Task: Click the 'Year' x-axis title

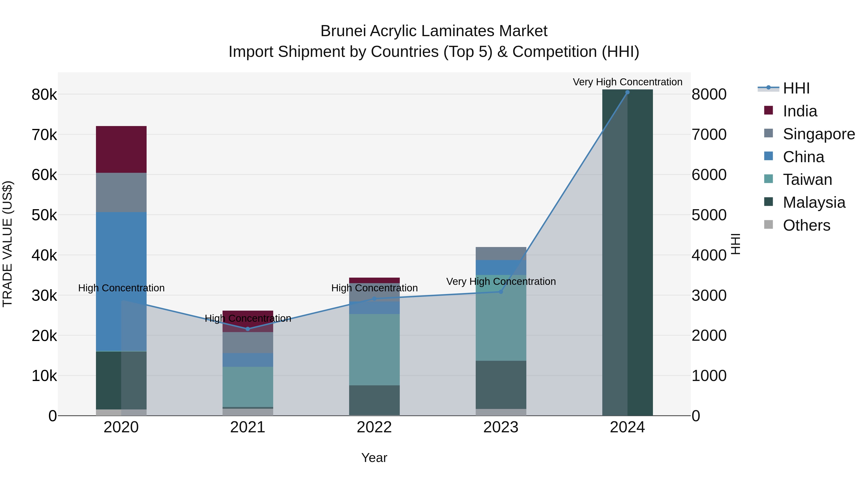Action: (374, 458)
